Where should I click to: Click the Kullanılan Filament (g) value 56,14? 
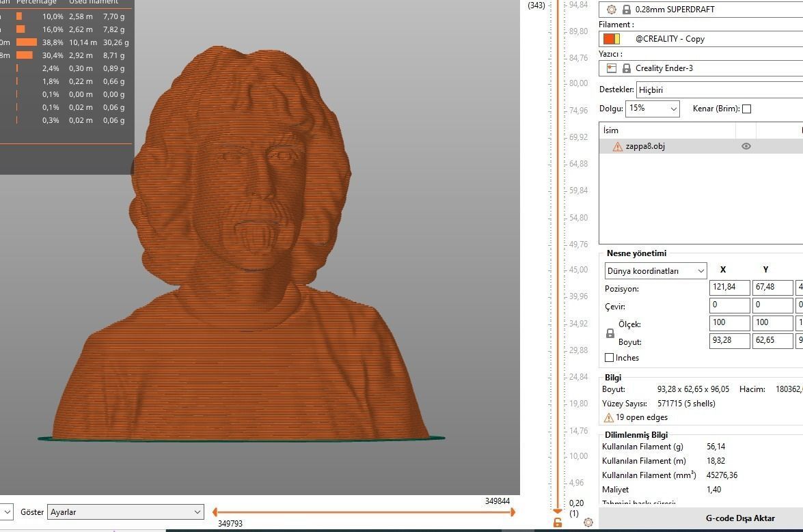tap(716, 447)
